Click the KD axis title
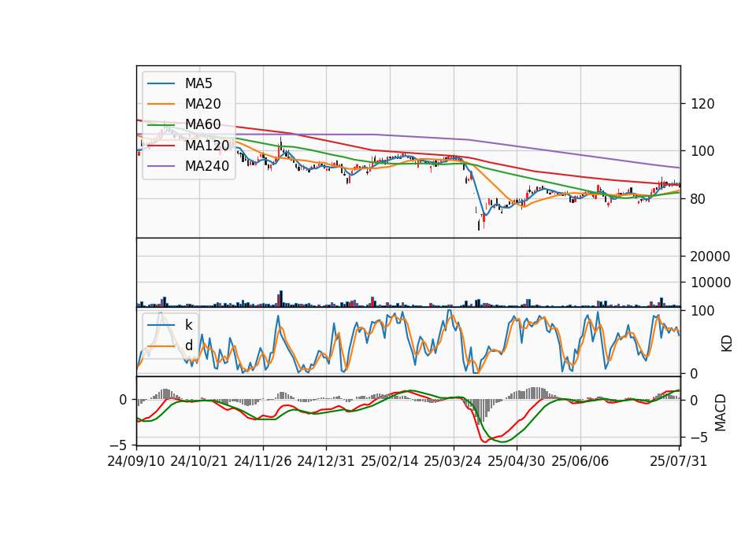Screen dimensions: 756x543 (x=726, y=343)
